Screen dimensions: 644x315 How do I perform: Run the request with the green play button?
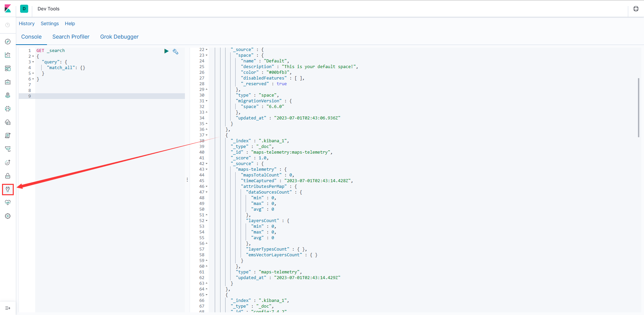click(166, 51)
